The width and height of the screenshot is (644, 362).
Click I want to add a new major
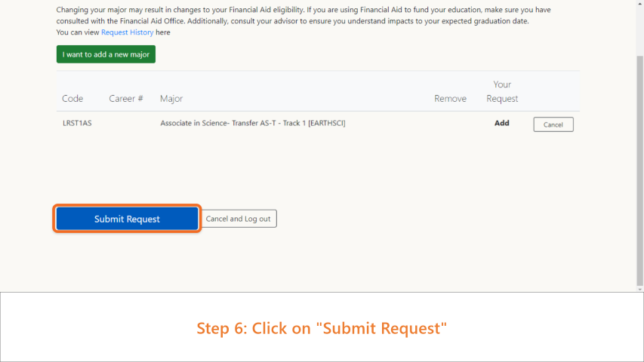tap(106, 54)
